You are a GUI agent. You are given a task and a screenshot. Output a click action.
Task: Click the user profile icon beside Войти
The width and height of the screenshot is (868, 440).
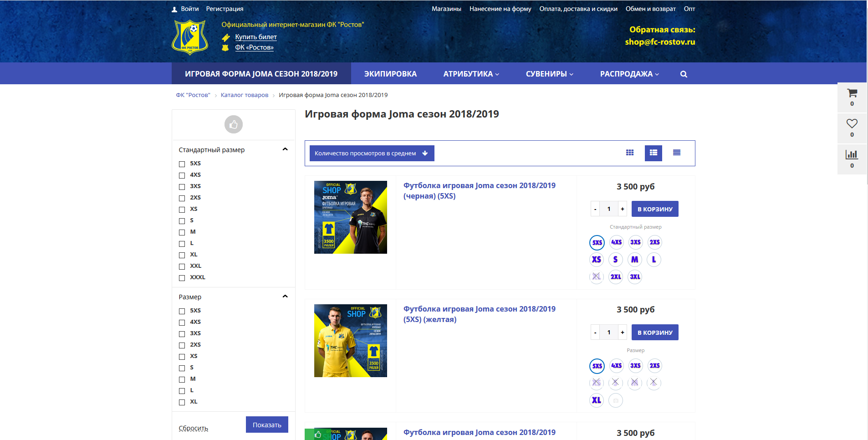pos(174,9)
